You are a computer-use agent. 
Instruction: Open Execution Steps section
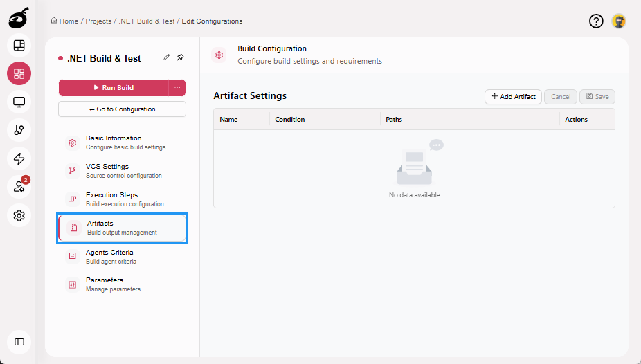pos(123,199)
